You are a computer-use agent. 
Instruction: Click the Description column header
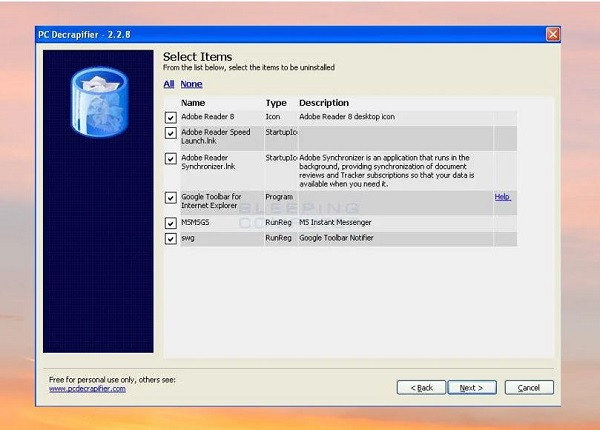click(324, 103)
